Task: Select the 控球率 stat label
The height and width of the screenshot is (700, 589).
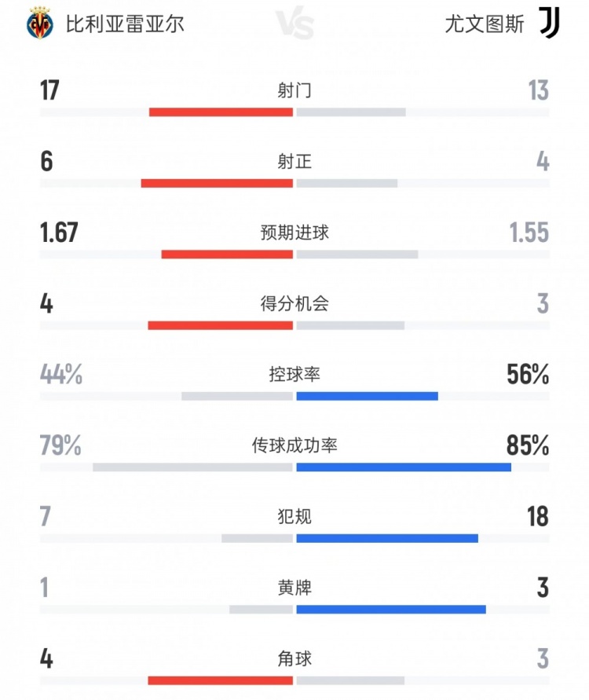Action: click(294, 376)
